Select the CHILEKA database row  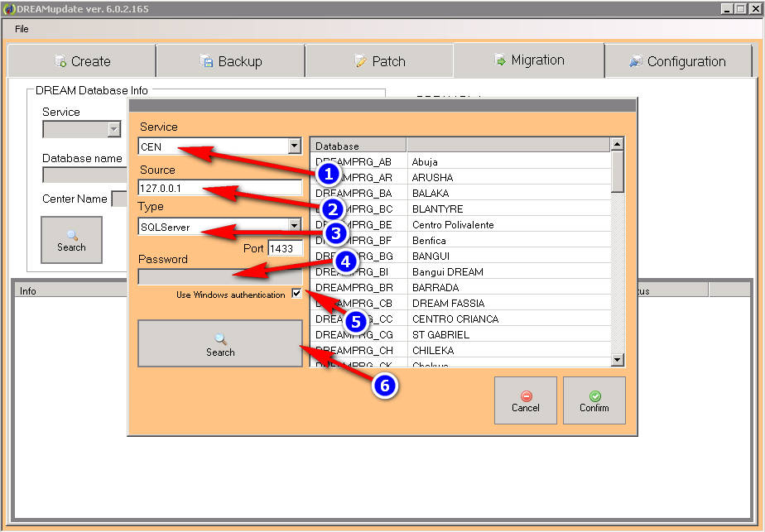(x=460, y=350)
